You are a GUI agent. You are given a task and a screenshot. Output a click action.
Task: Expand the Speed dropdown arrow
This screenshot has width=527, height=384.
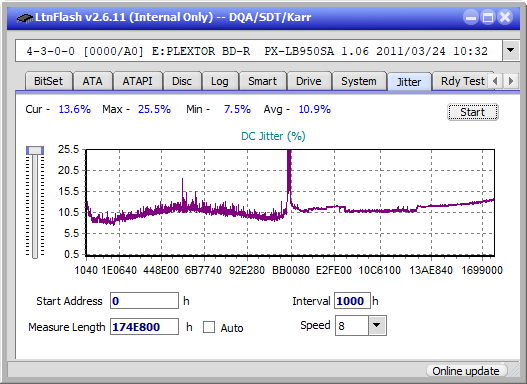[x=377, y=326]
